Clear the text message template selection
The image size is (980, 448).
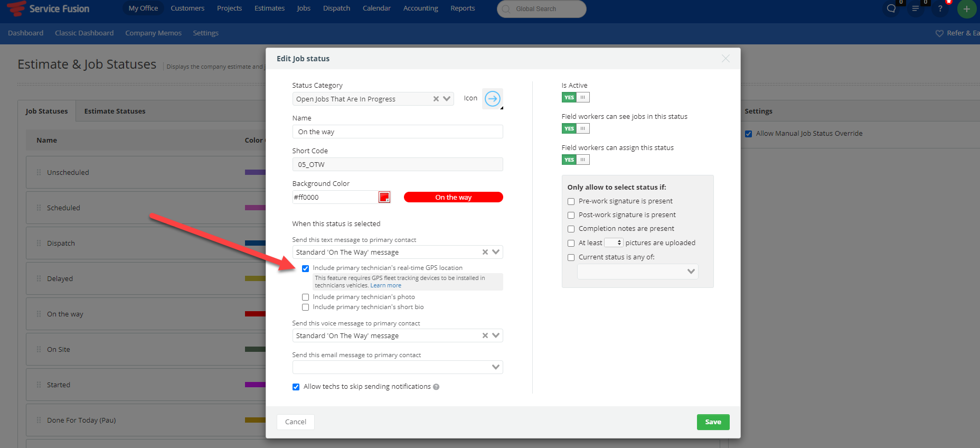point(485,253)
